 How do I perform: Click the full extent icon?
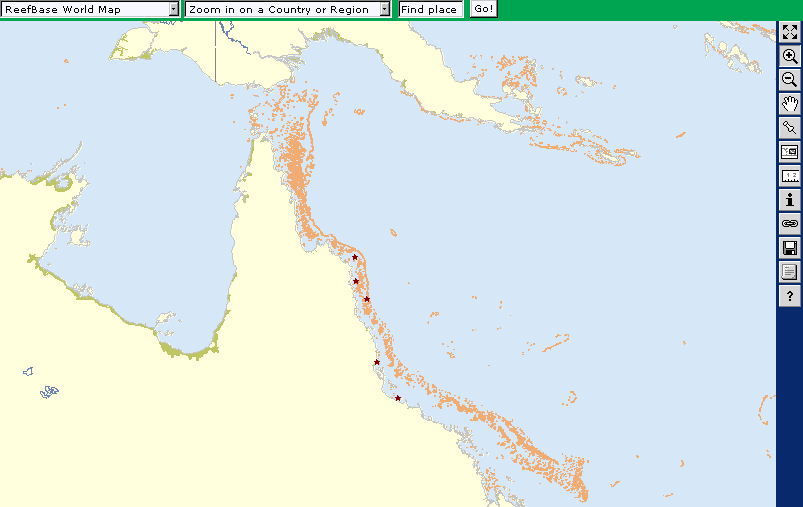click(789, 33)
